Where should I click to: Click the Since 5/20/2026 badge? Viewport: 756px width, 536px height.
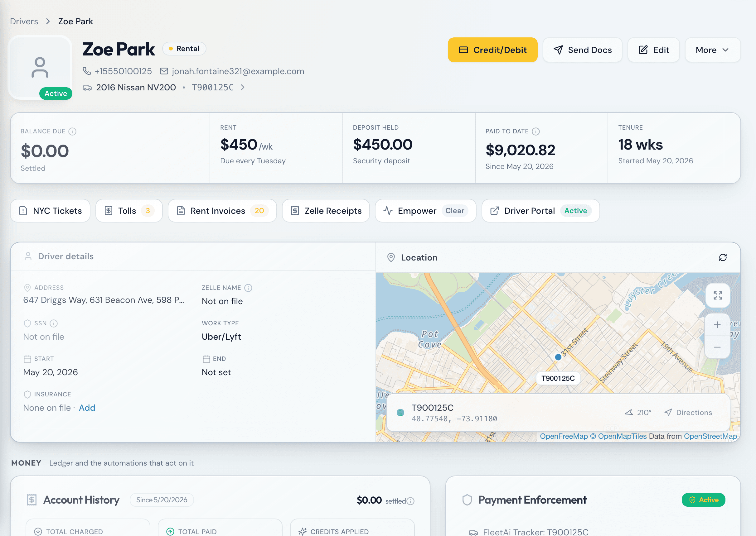coord(162,500)
